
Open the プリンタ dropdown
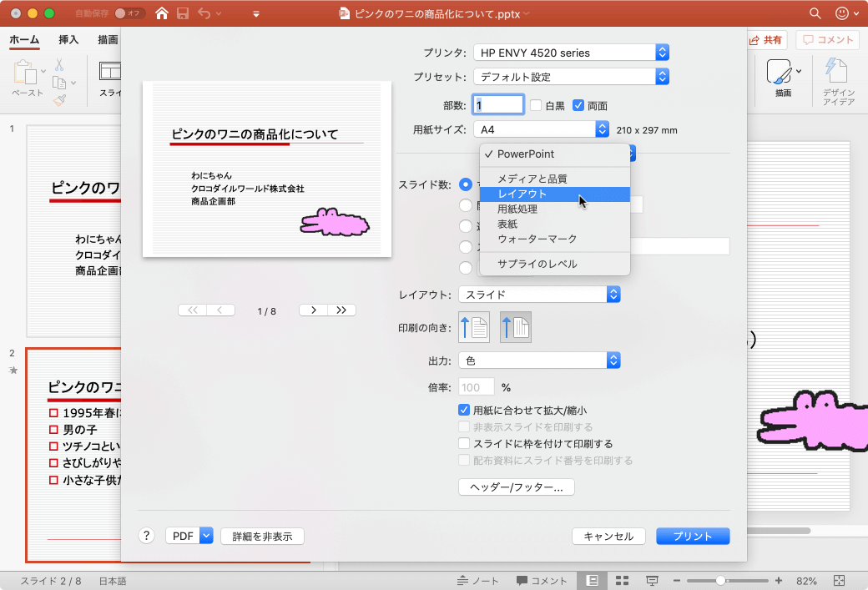pyautogui.click(x=571, y=53)
